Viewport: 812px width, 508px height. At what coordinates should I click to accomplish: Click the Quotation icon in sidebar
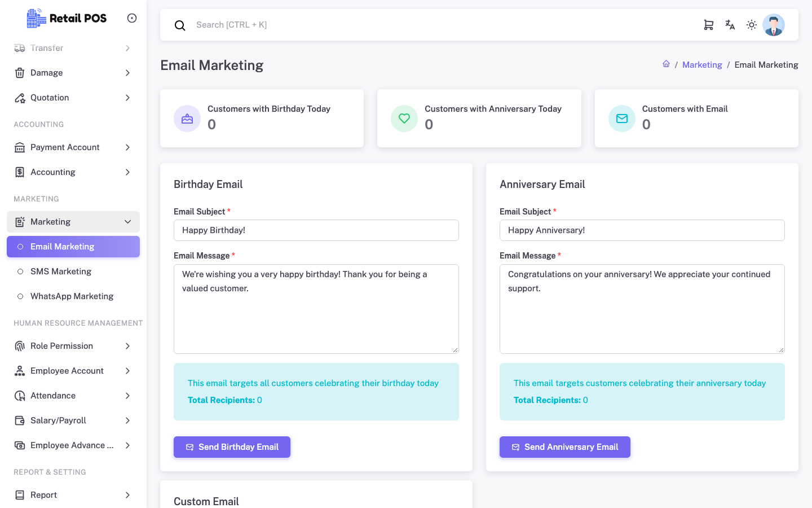tap(20, 98)
